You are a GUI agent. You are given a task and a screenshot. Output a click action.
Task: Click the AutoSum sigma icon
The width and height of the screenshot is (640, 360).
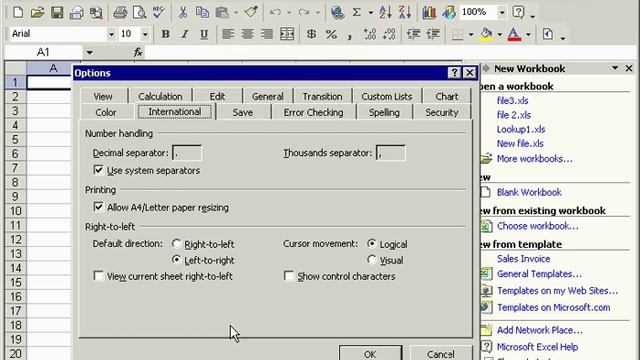pyautogui.click(x=357, y=12)
